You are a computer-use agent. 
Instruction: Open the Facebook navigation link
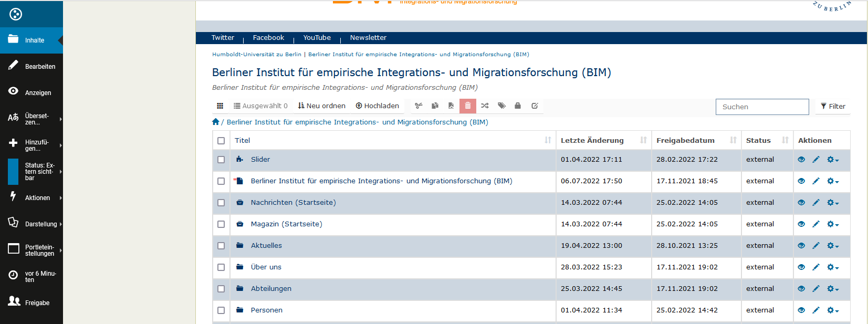268,38
